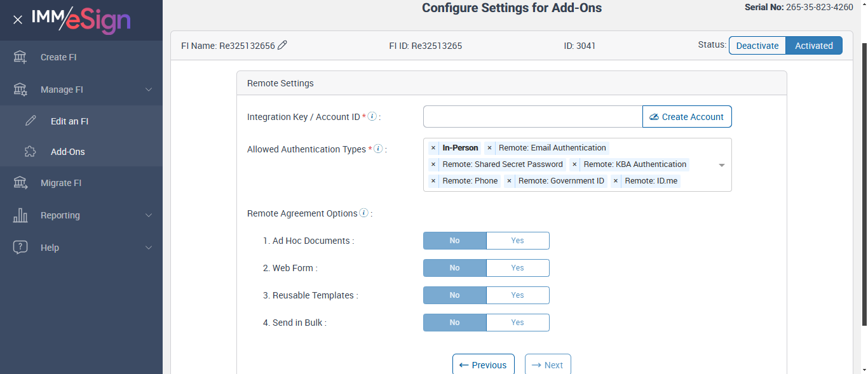Set Web Form option to Yes
The image size is (868, 374).
pyautogui.click(x=517, y=268)
